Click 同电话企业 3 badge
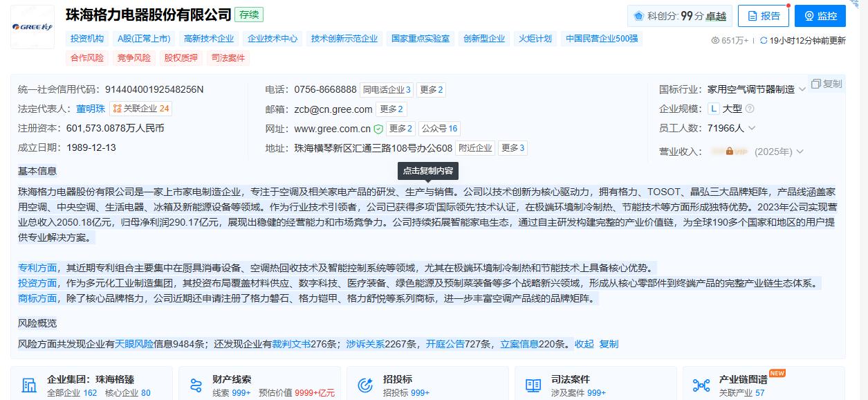 click(387, 89)
